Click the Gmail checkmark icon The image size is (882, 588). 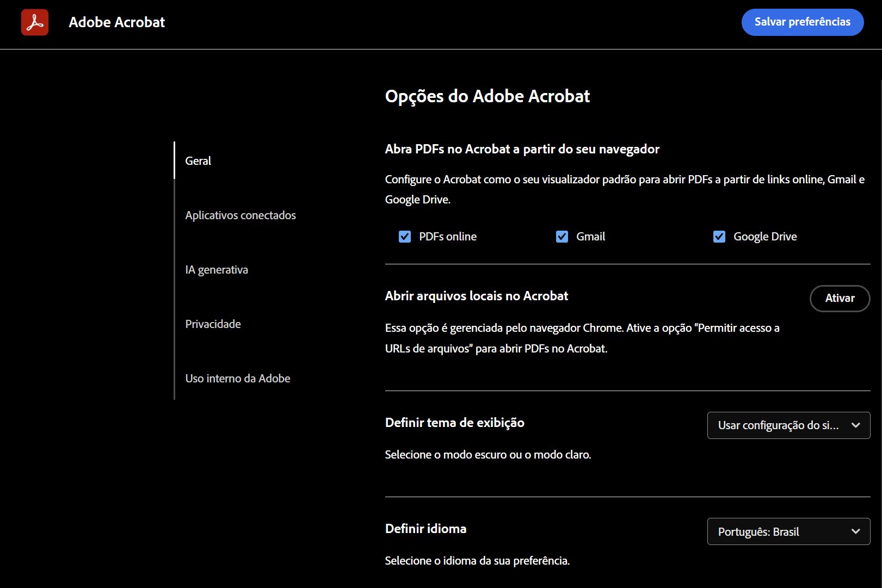[562, 236]
